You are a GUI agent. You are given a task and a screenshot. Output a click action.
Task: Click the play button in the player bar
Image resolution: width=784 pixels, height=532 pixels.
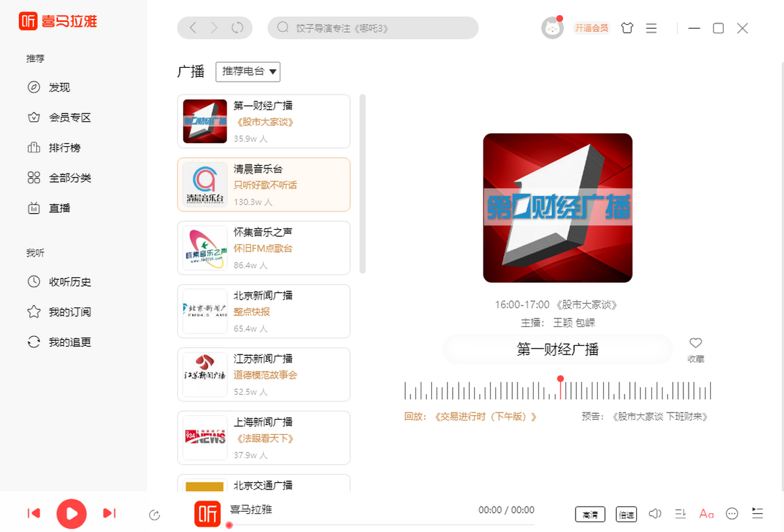click(x=72, y=514)
